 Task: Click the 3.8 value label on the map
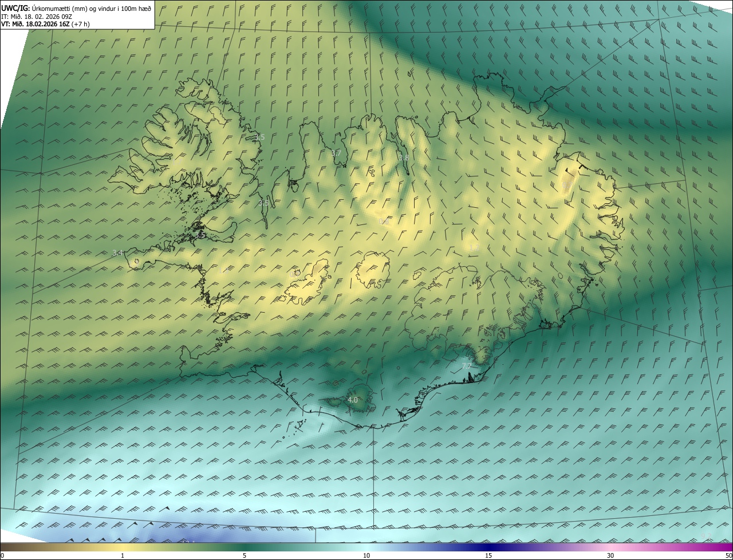[404, 158]
